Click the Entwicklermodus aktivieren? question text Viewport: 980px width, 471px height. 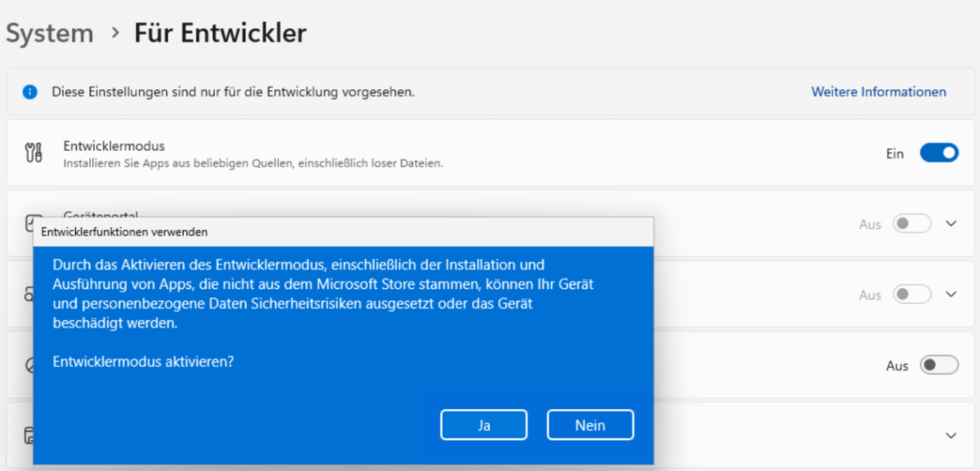tap(143, 361)
